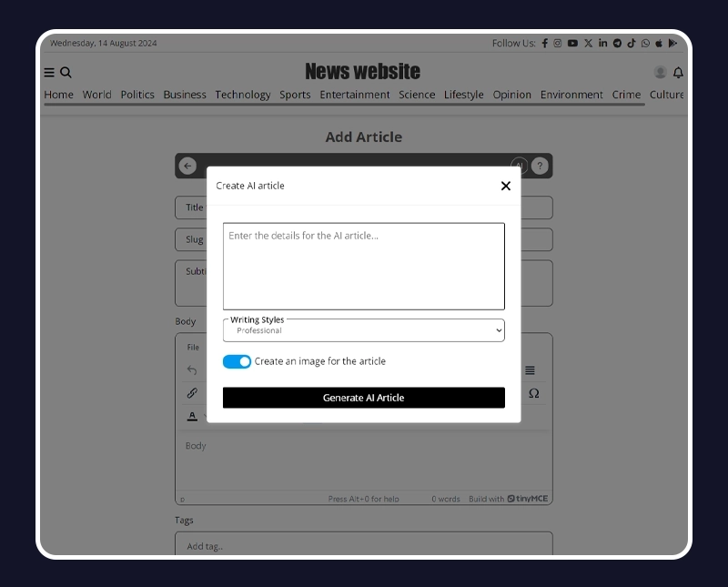
Task: Click the Insert Link icon
Action: click(192, 393)
